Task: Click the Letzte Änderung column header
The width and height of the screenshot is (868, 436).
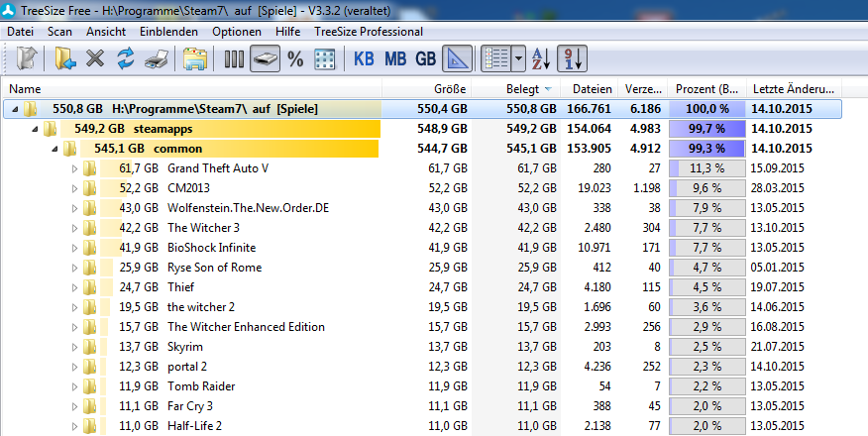Action: [794, 89]
